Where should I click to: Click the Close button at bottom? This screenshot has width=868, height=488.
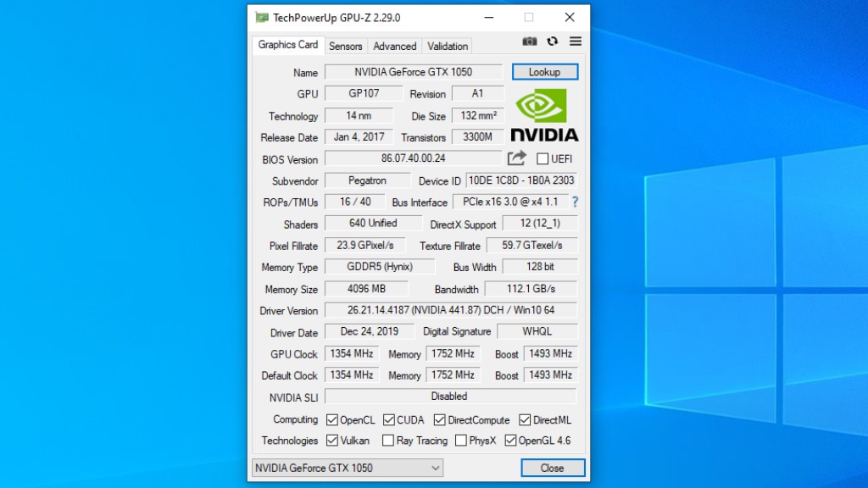coord(553,468)
